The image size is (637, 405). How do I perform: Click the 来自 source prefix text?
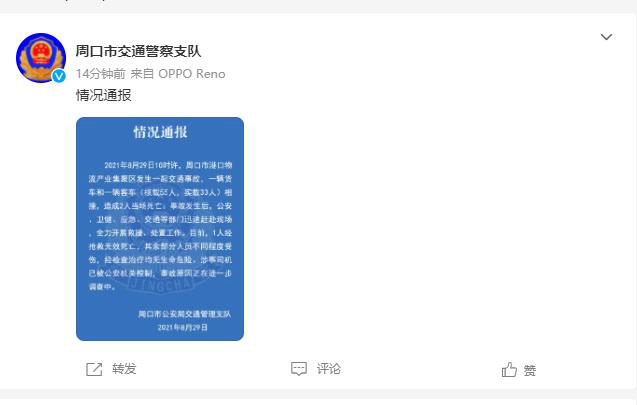[142, 74]
